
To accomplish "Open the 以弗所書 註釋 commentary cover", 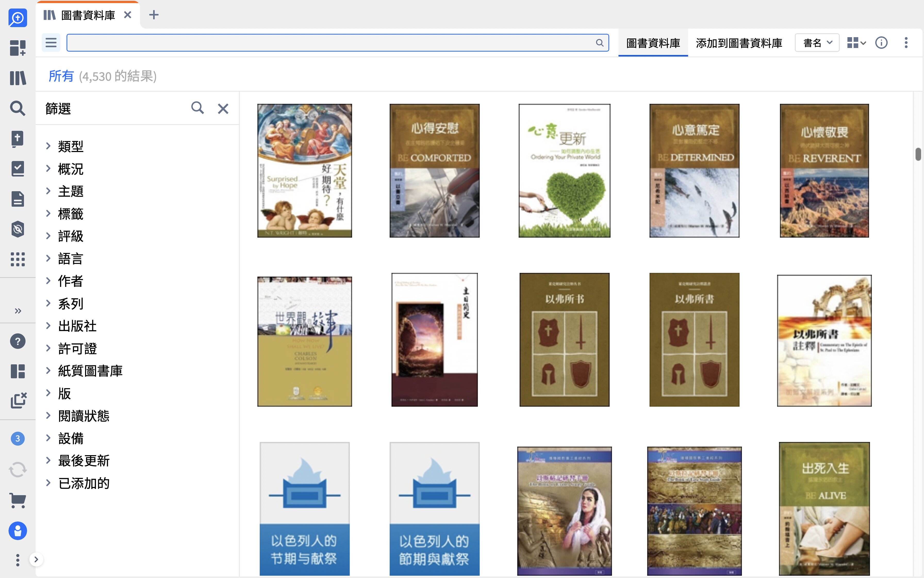I will (x=824, y=340).
